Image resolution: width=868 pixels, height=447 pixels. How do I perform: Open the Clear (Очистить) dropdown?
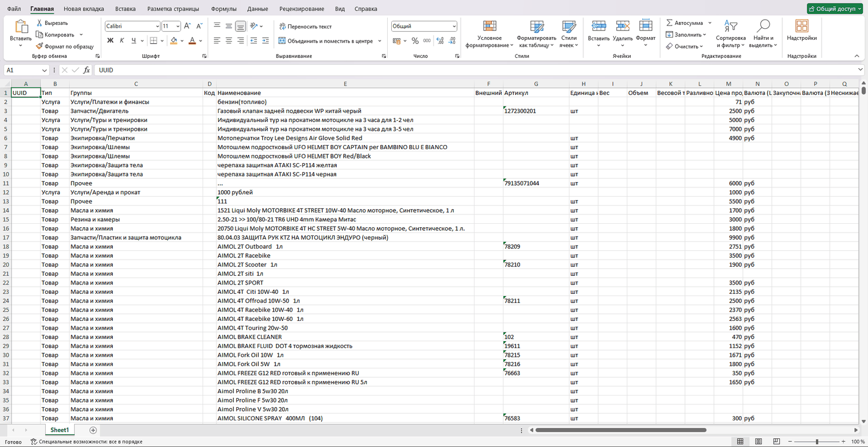(x=685, y=46)
